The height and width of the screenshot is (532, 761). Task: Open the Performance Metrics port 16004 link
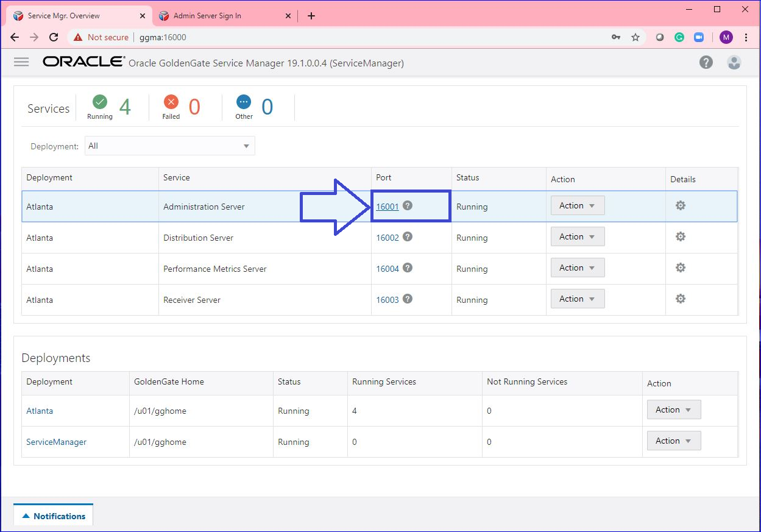[x=388, y=269]
